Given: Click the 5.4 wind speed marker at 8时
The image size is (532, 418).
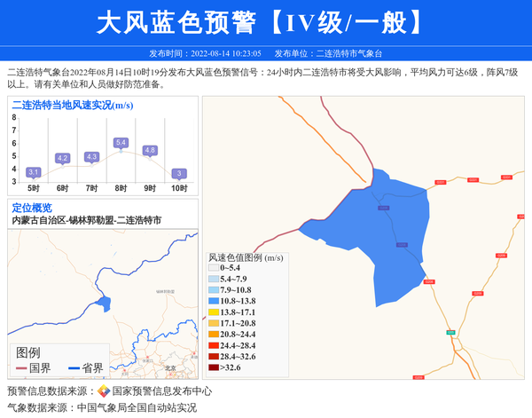Looking at the screenshot, I should (121, 143).
